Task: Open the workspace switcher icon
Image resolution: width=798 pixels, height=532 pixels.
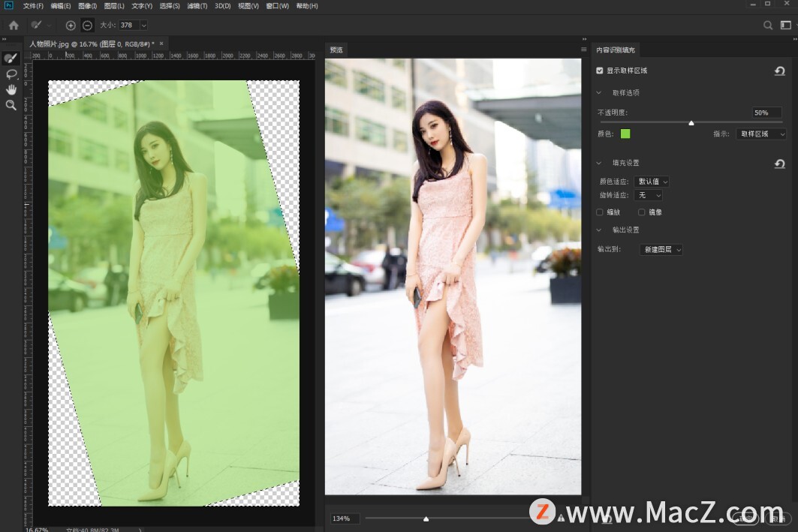Action: pos(786,25)
